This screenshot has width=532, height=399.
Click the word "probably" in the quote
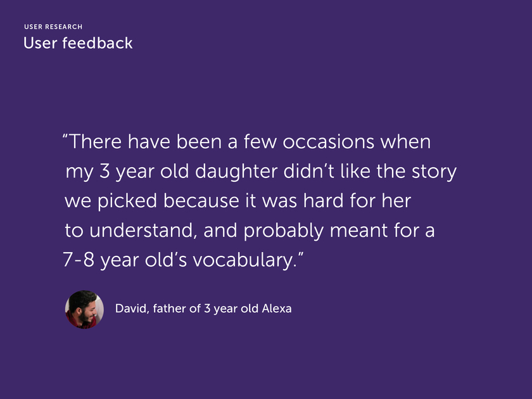click(x=284, y=231)
